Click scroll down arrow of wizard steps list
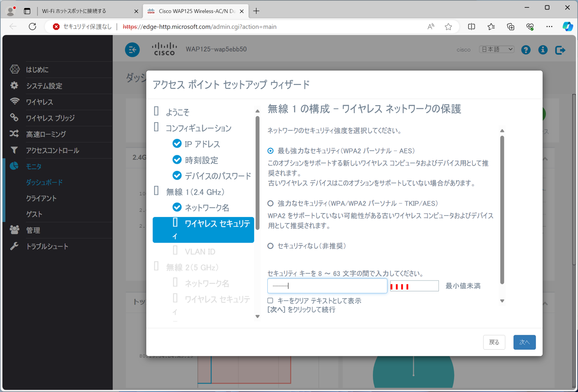This screenshot has width=578, height=392. click(x=257, y=317)
